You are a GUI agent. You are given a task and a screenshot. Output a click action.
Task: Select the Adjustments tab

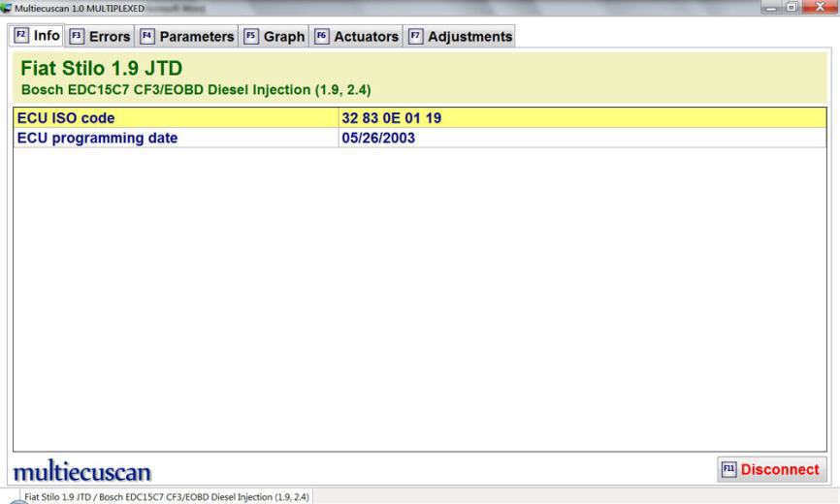460,37
